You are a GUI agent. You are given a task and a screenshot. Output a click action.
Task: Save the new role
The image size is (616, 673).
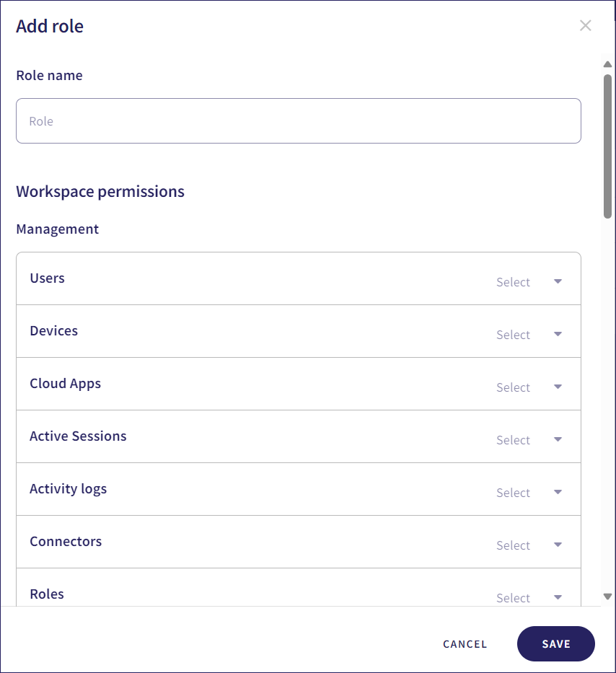coord(555,643)
